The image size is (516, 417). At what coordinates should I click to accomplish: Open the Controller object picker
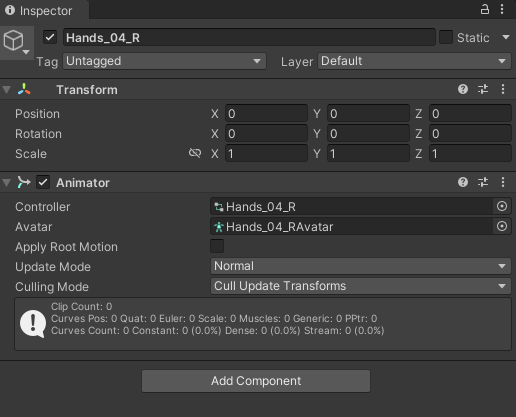502,206
